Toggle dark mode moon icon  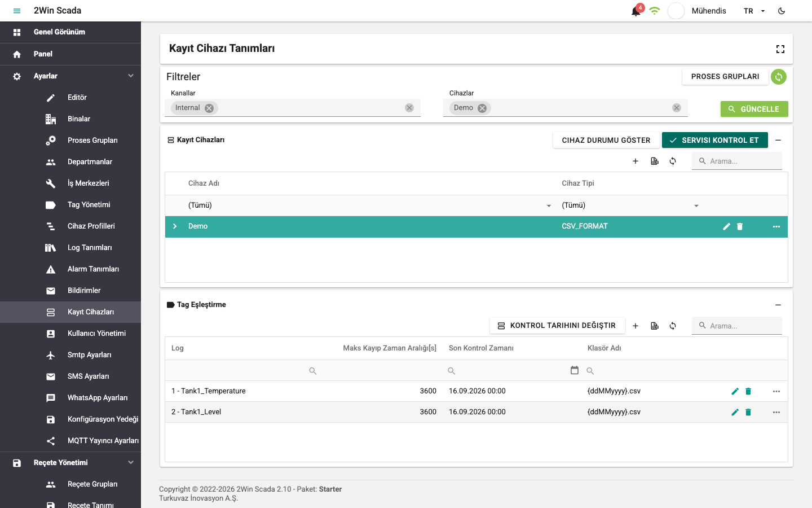point(782,11)
